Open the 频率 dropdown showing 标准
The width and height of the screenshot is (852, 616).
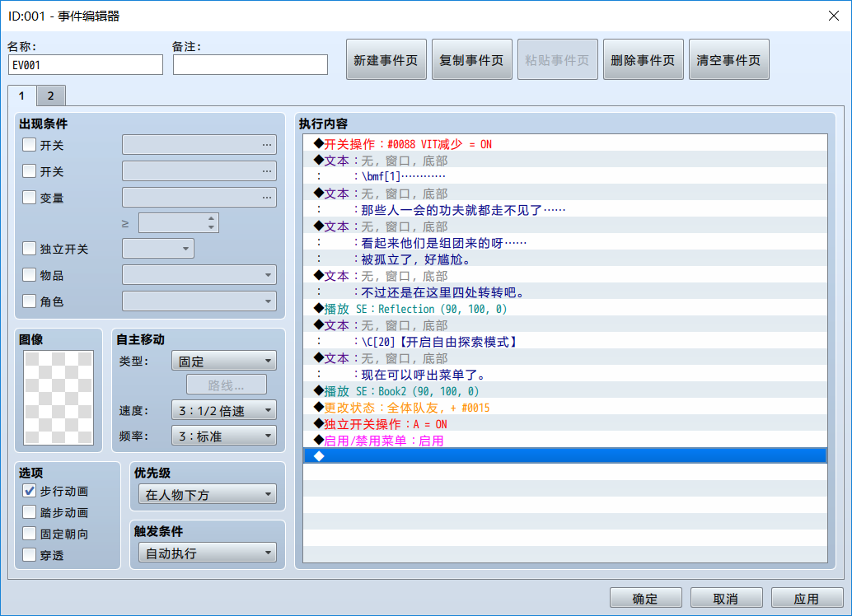point(224,436)
